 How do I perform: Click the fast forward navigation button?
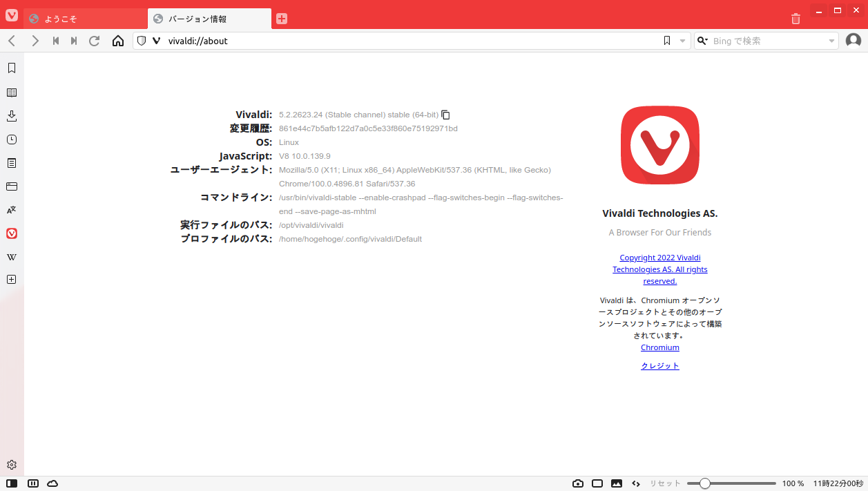(74, 41)
